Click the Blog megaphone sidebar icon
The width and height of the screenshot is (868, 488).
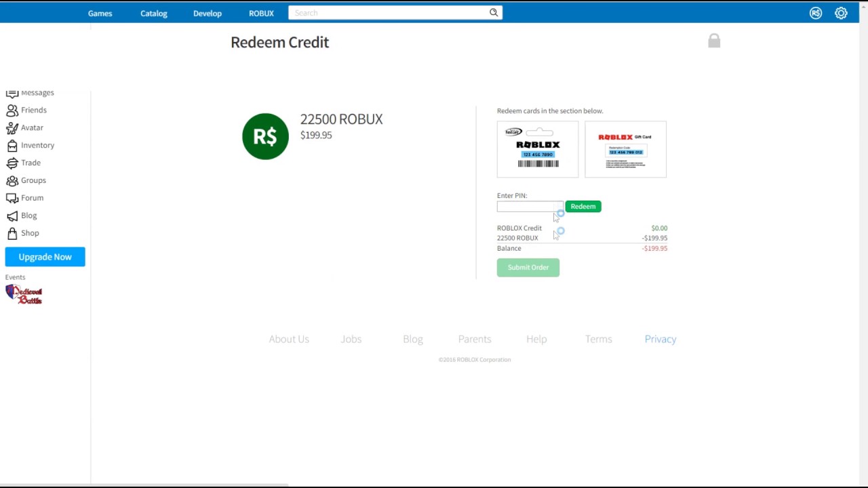tap(12, 216)
